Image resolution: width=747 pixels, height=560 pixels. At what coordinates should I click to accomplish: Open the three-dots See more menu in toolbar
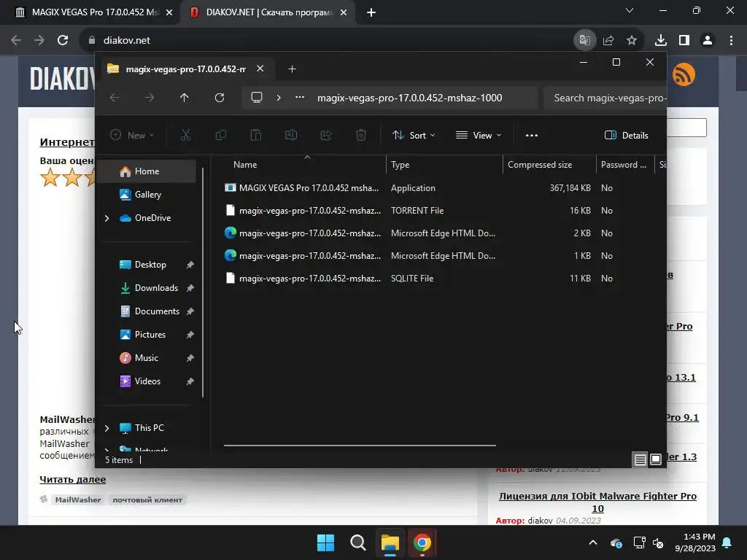[x=532, y=135]
